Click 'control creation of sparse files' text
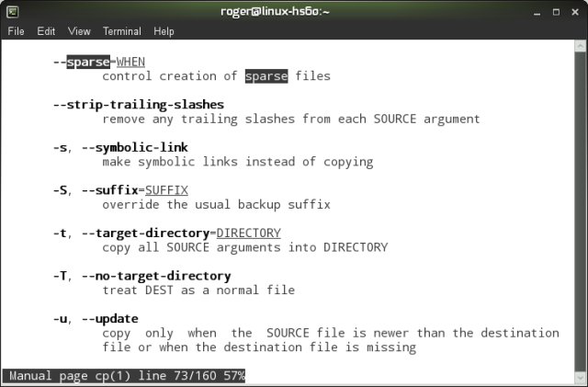Viewport: 588px width, 387px height. 217,76
